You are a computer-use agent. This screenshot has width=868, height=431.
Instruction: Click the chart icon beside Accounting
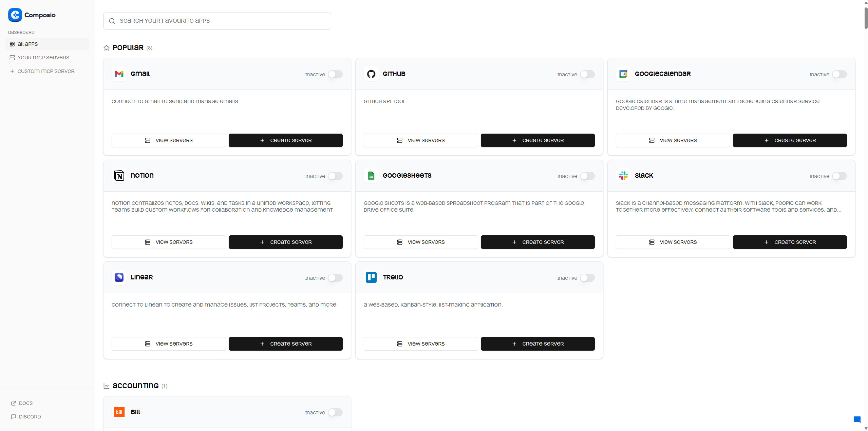pyautogui.click(x=107, y=386)
